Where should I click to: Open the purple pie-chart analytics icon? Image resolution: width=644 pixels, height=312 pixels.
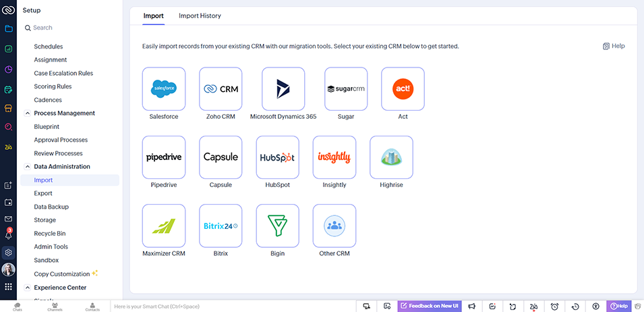pyautogui.click(x=8, y=69)
